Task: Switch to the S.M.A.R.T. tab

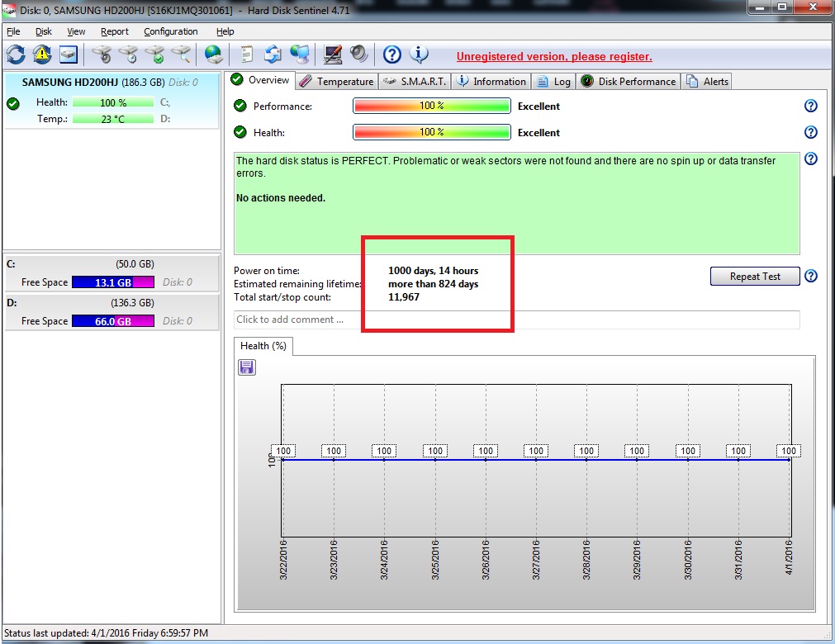Action: click(x=415, y=81)
